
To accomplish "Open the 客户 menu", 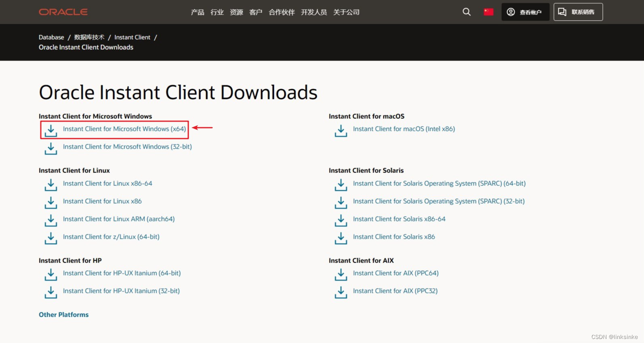I will point(256,12).
